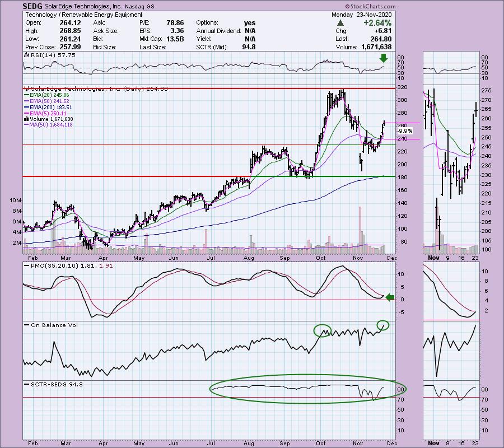Select the Last price 264.80
The image size is (504, 448).
pyautogui.click(x=381, y=39)
